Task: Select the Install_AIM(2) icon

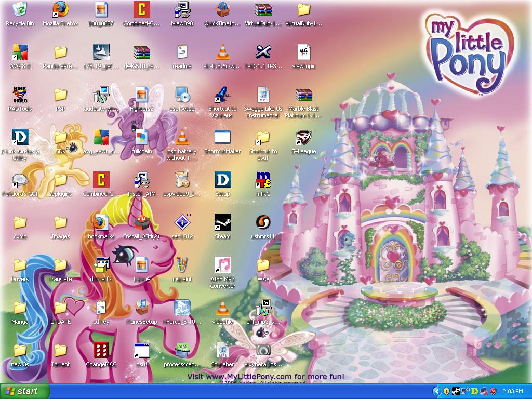Action: point(141,223)
